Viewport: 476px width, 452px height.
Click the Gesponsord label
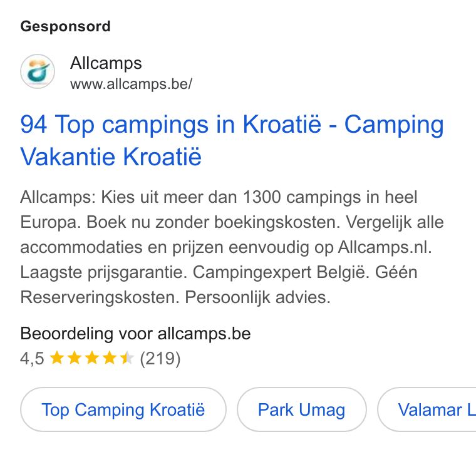click(x=65, y=26)
